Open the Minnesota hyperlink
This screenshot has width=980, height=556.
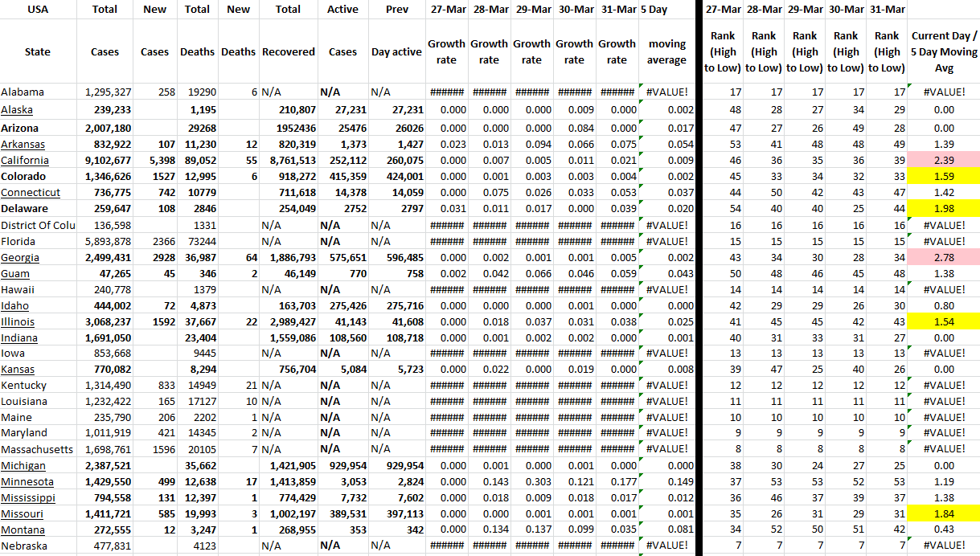click(27, 482)
